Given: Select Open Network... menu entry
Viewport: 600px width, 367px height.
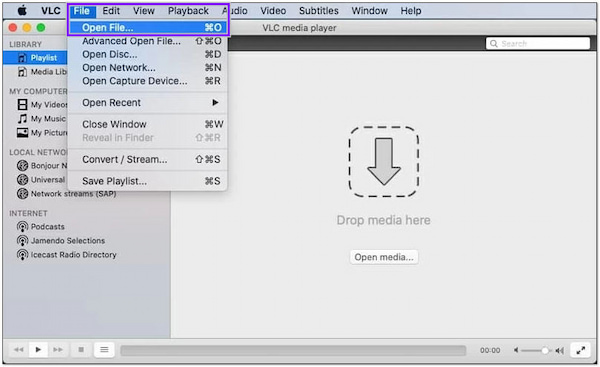Looking at the screenshot, I should click(x=148, y=68).
